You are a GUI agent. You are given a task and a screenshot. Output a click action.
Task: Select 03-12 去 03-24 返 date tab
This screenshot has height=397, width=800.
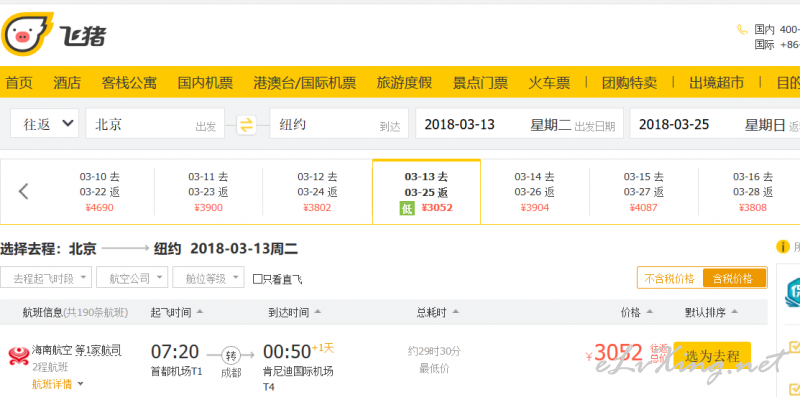click(317, 192)
